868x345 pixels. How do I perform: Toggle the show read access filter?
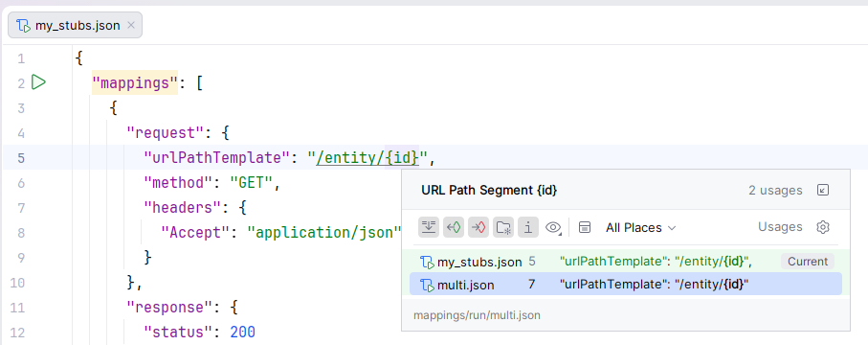pos(454,227)
